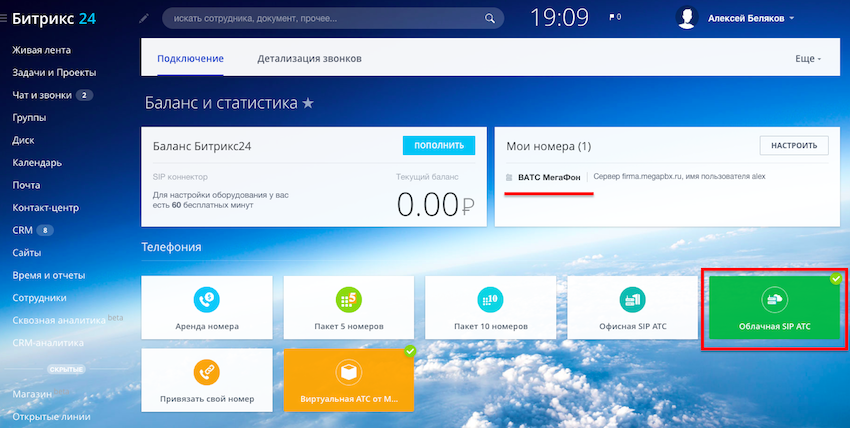Open Живая лента in sidebar
Image resolution: width=850 pixels, height=428 pixels.
tap(41, 50)
